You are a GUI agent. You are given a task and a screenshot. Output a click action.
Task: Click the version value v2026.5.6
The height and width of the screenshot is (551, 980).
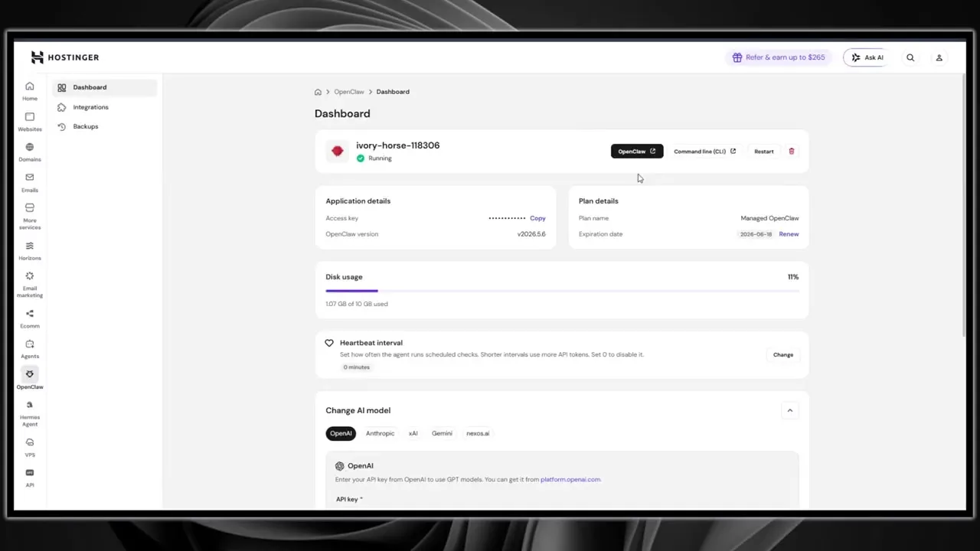531,234
